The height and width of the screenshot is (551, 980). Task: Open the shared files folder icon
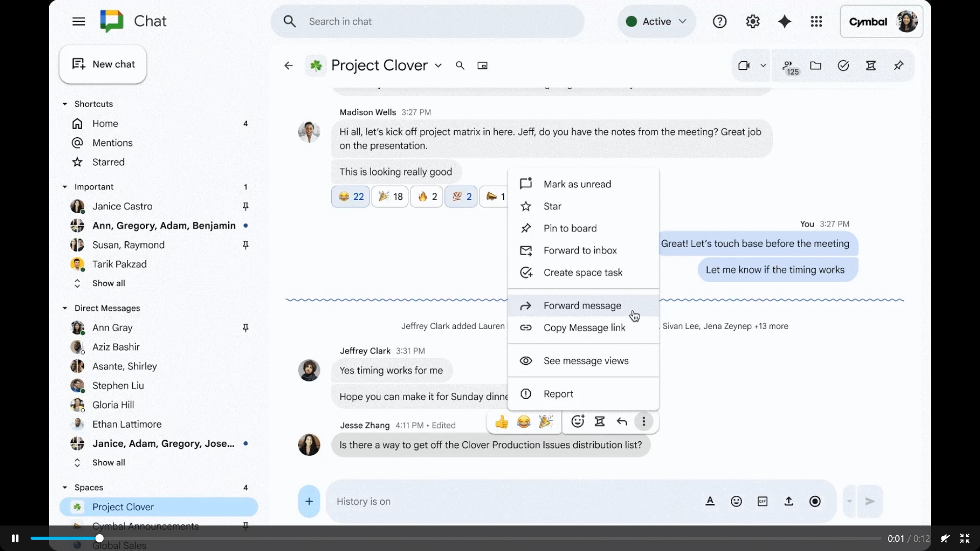[x=816, y=65]
